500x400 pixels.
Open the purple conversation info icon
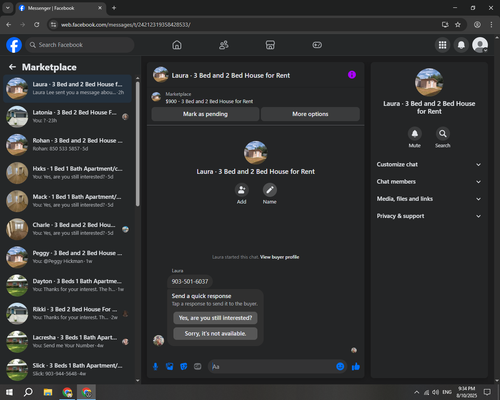(352, 75)
